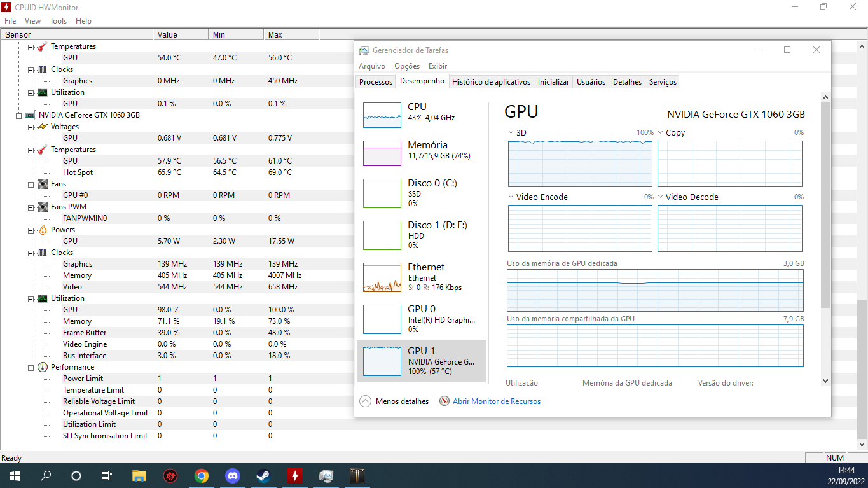
Task: Click the Task Manager title bar icon
Action: click(x=364, y=50)
